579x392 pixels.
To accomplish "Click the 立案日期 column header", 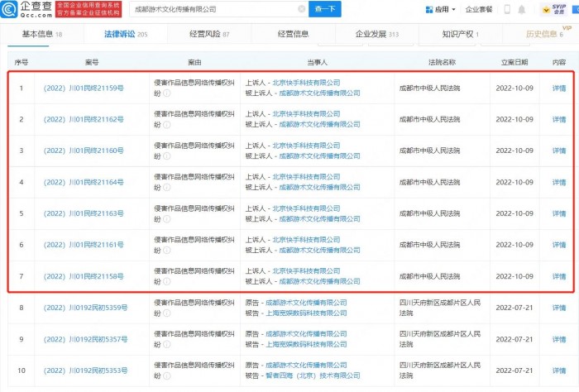I will pos(514,62).
